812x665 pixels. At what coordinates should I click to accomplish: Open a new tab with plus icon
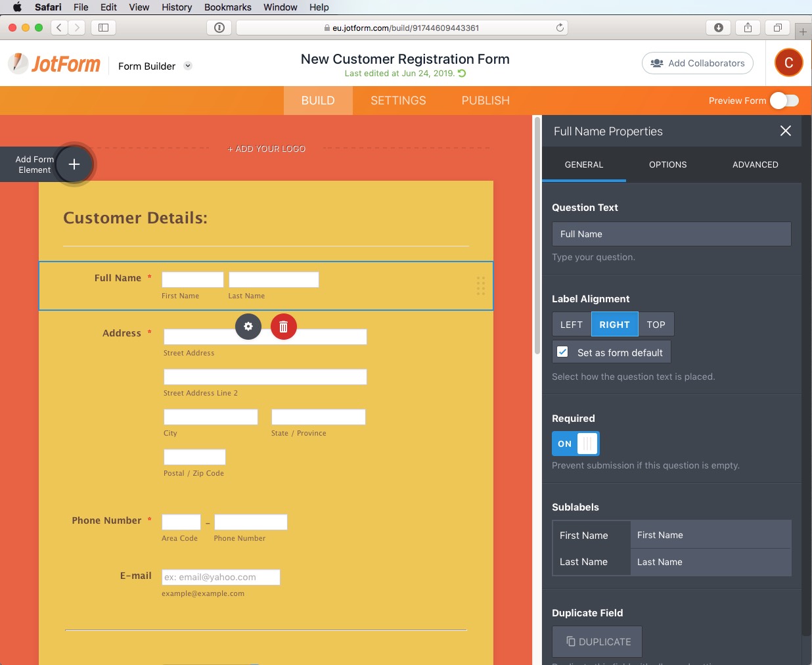click(x=803, y=32)
